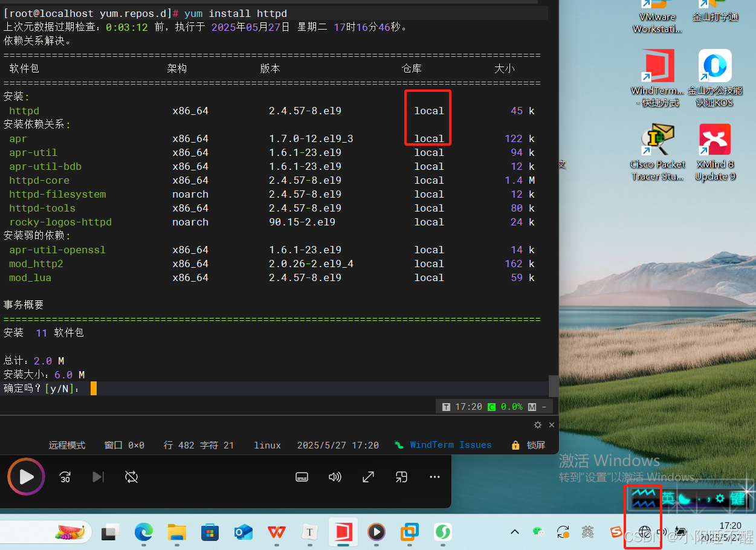Screen dimensions: 756x550
Task: Skip forward 30 seconds in media player
Action: 65,477
